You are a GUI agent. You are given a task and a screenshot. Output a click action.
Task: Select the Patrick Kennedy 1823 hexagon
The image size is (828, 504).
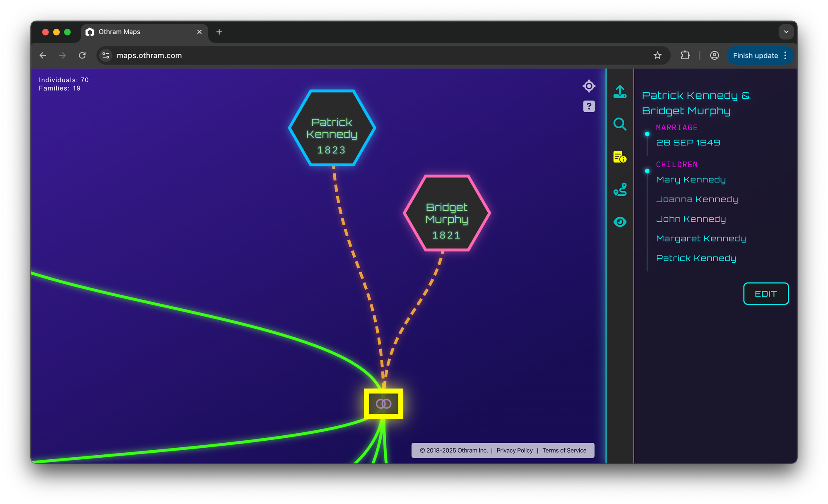pyautogui.click(x=332, y=128)
